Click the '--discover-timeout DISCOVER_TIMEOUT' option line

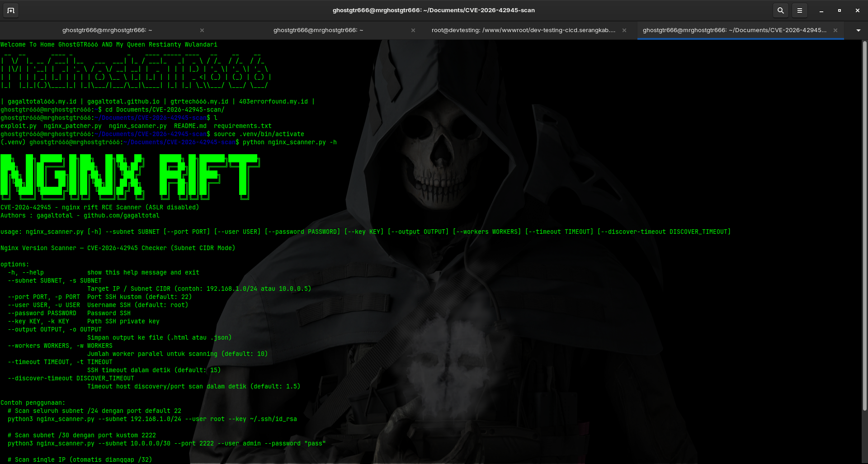[x=71, y=379]
